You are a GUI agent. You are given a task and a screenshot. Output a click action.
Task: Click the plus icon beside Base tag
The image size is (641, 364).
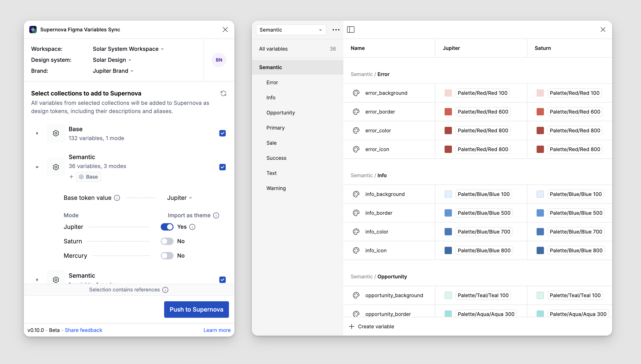pos(71,177)
